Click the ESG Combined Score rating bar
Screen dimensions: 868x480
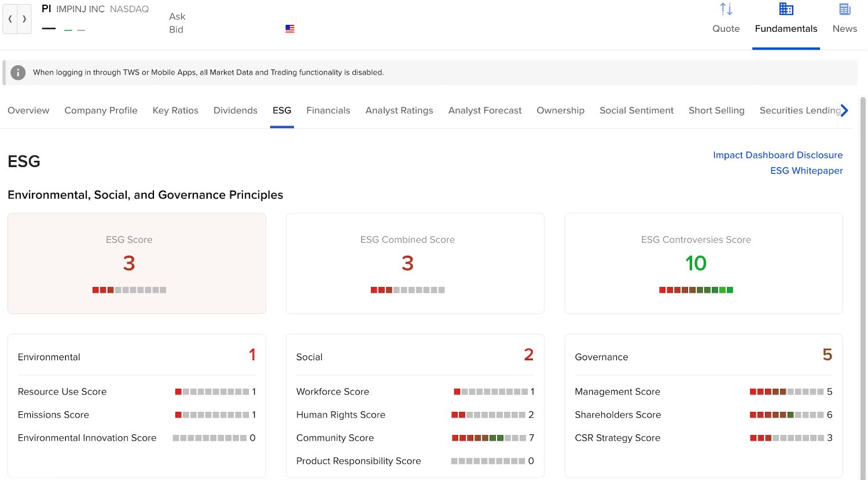407,290
